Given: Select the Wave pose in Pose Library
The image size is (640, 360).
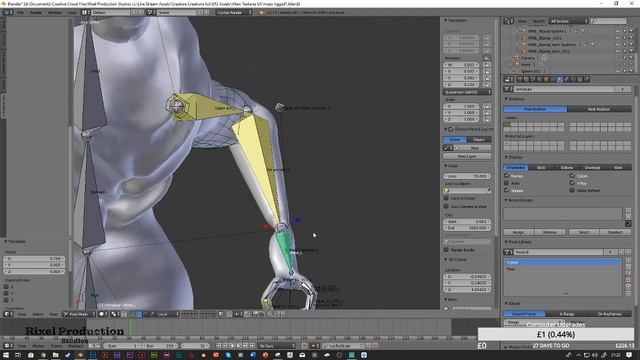Looking at the screenshot, I should (562, 262).
